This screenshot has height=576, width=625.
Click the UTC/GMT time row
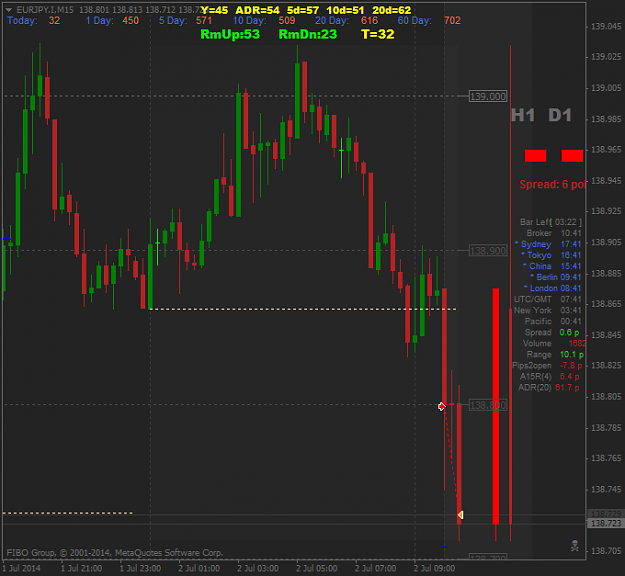click(x=548, y=299)
